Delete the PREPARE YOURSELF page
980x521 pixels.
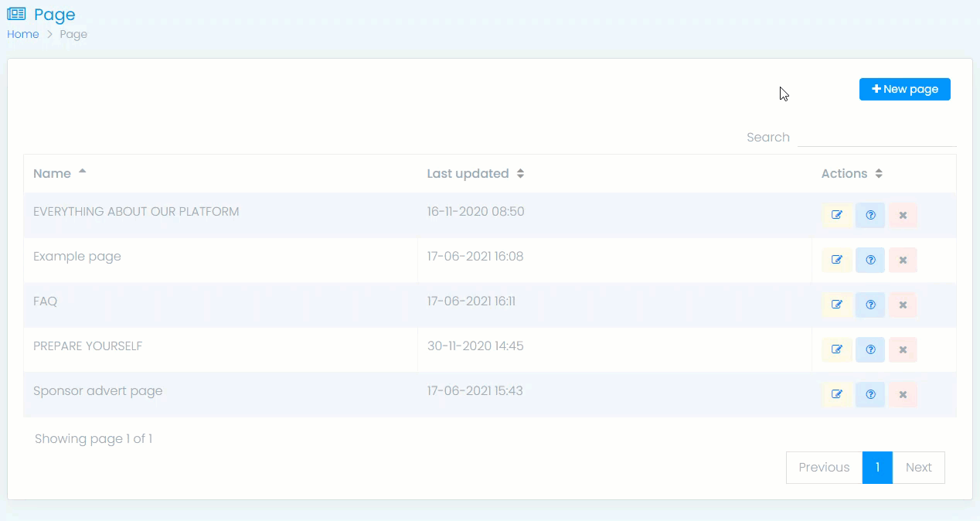point(903,349)
